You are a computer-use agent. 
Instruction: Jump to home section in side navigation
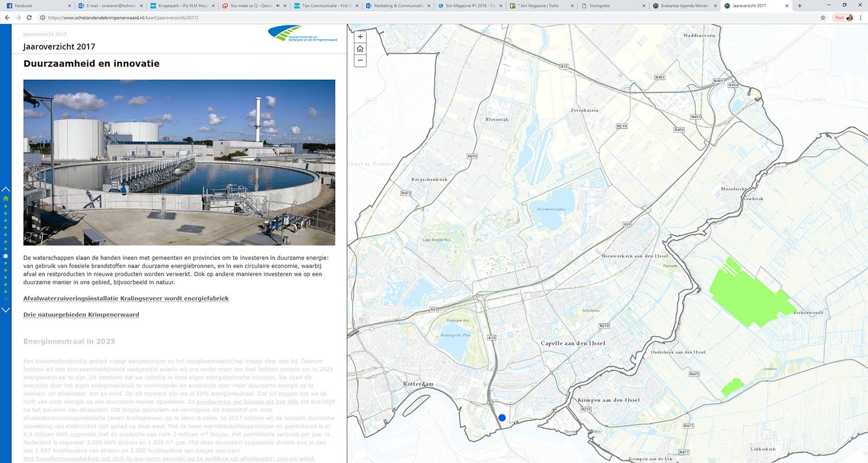click(5, 198)
